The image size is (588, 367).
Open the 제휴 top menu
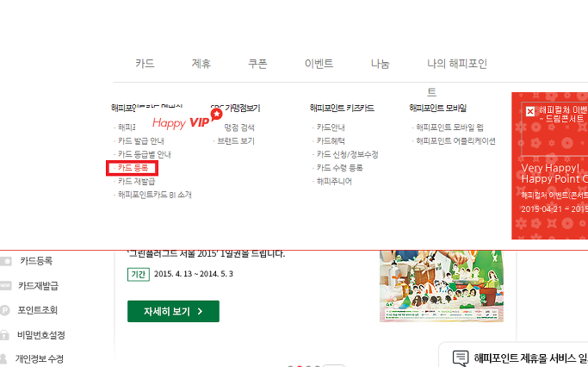tap(201, 64)
